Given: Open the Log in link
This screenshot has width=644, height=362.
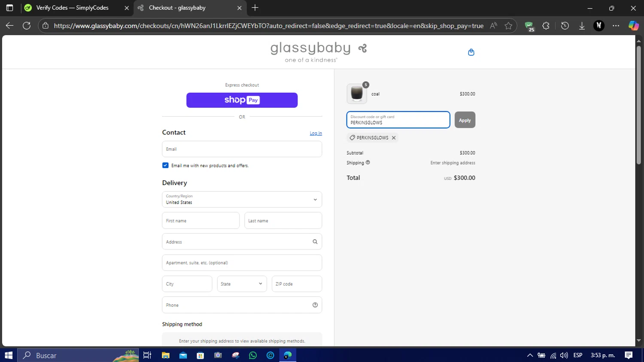Looking at the screenshot, I should click(x=316, y=133).
